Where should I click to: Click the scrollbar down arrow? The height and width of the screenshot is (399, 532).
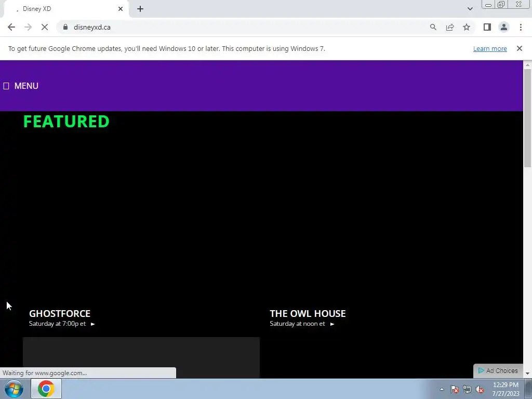(x=527, y=374)
